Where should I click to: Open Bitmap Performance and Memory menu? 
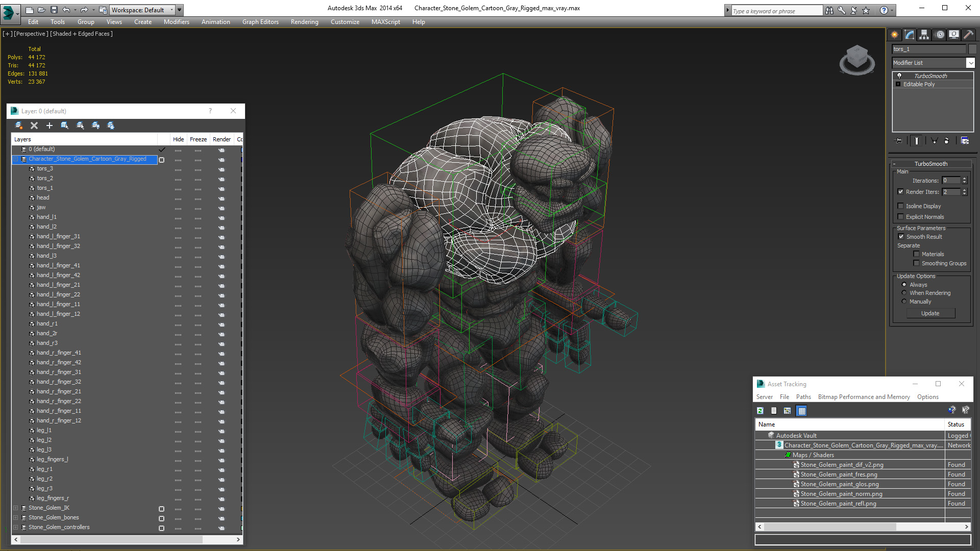click(x=864, y=397)
